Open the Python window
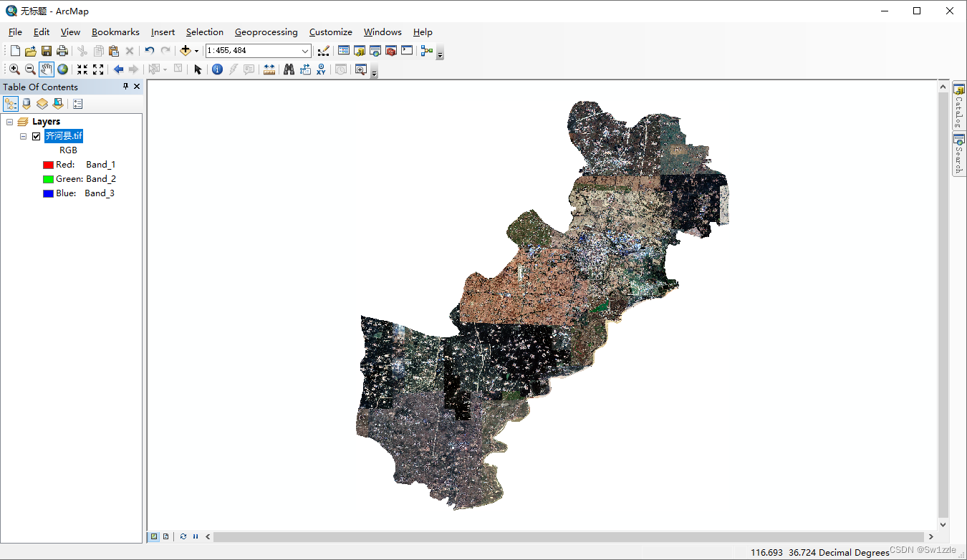Viewport: 967px width, 560px height. click(406, 50)
